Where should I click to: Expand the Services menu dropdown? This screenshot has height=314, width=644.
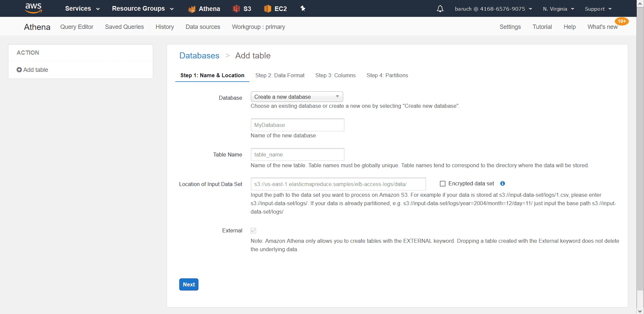(x=82, y=9)
